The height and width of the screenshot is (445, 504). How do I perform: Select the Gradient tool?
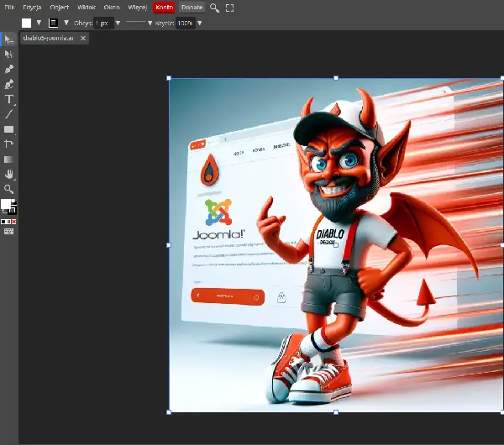8,160
